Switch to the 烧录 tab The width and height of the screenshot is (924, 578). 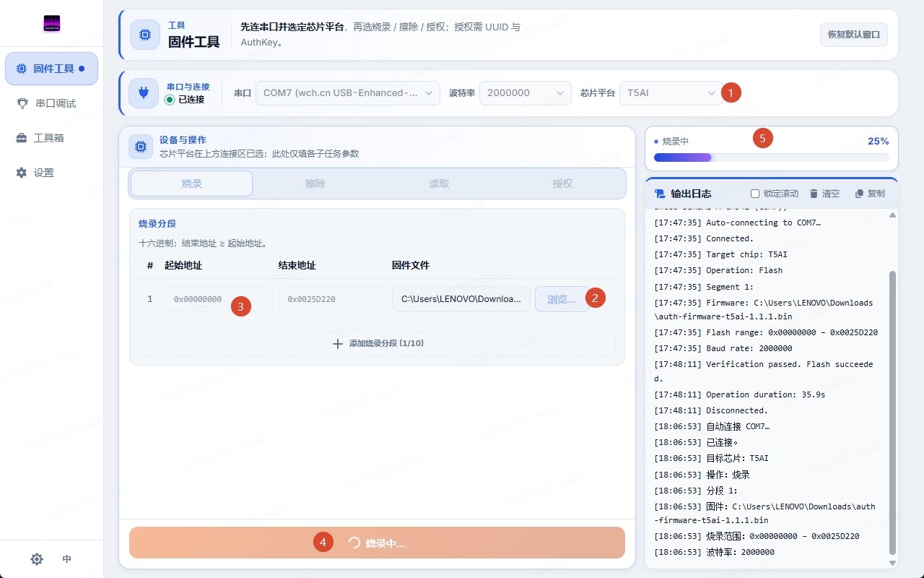192,184
